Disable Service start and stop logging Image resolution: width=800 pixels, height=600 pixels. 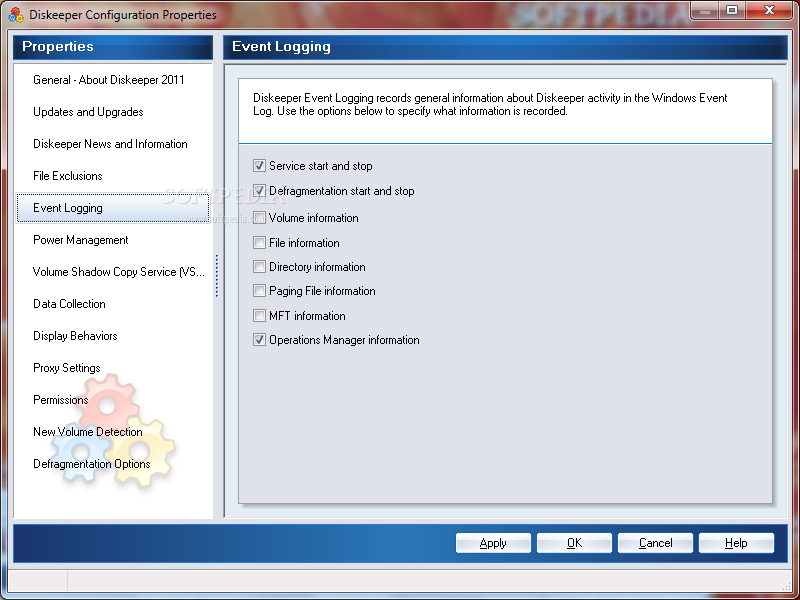(259, 165)
